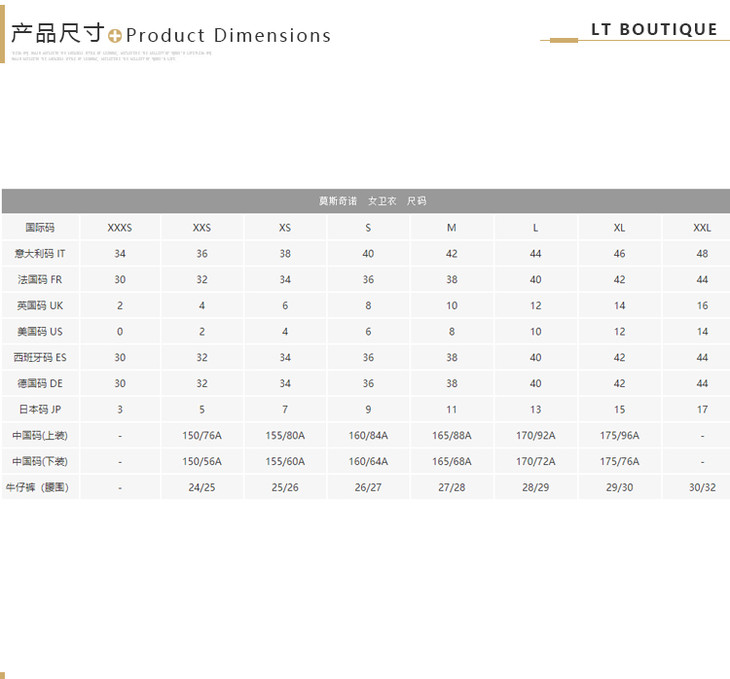Click the 150/76A size cell
This screenshot has width=730, height=679.
(x=202, y=436)
